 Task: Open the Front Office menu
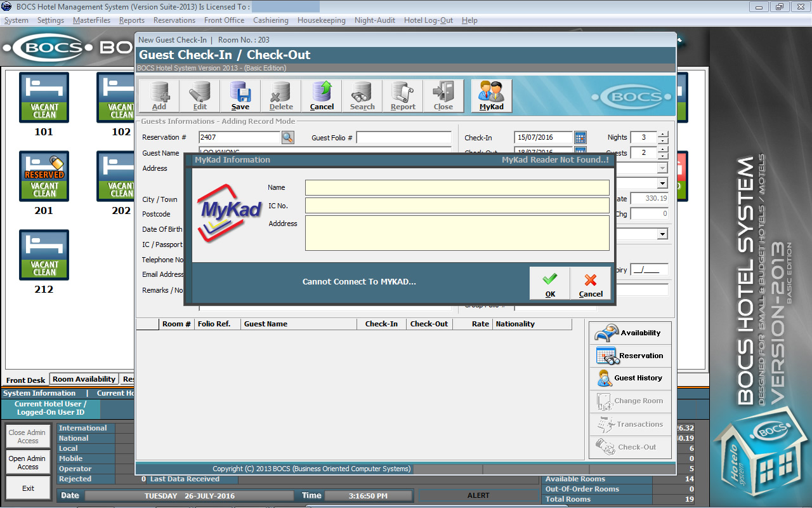[224, 20]
